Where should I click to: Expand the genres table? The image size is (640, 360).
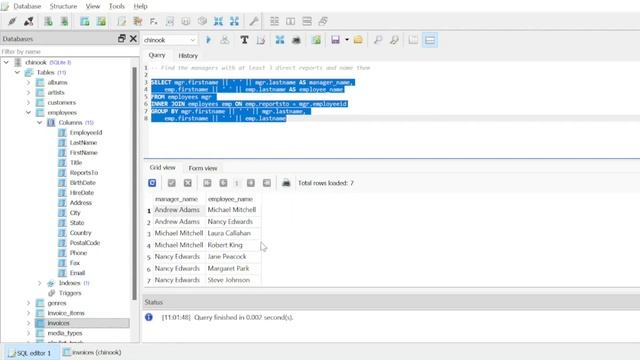tap(29, 303)
